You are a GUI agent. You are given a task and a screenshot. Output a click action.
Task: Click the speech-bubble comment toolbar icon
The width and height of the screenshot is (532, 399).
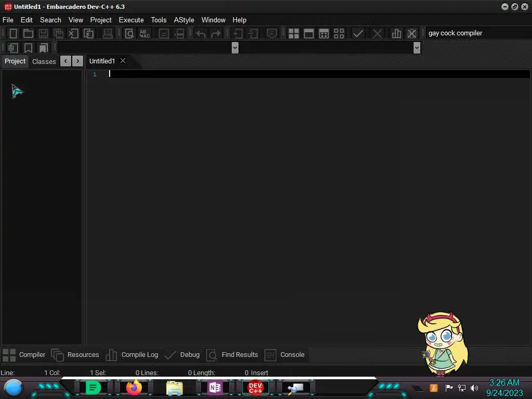(272, 34)
